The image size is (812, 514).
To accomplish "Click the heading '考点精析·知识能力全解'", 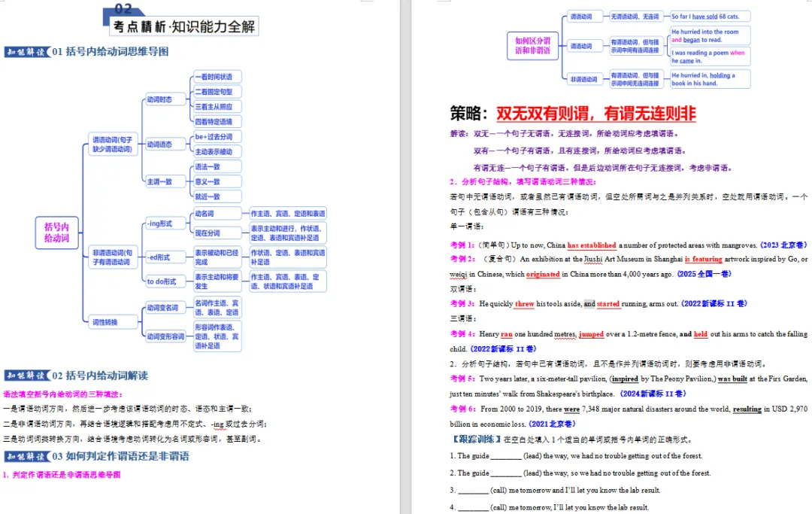I will click(184, 26).
